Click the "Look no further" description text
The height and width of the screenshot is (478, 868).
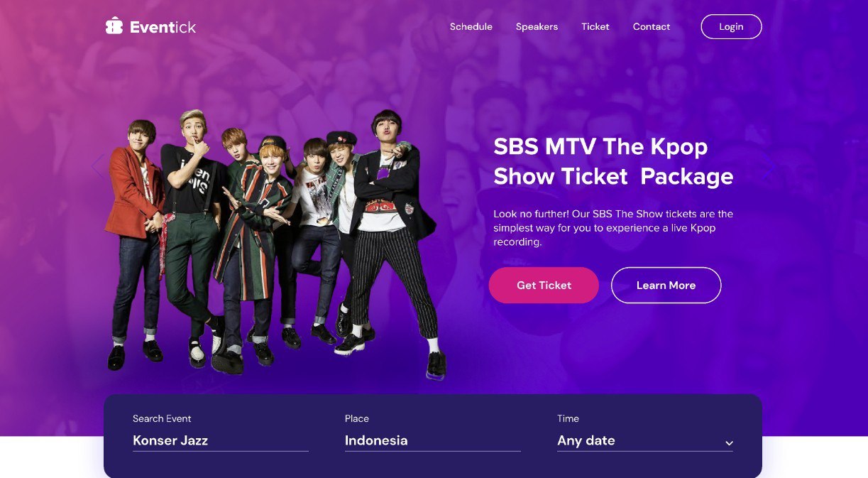pyautogui.click(x=613, y=228)
